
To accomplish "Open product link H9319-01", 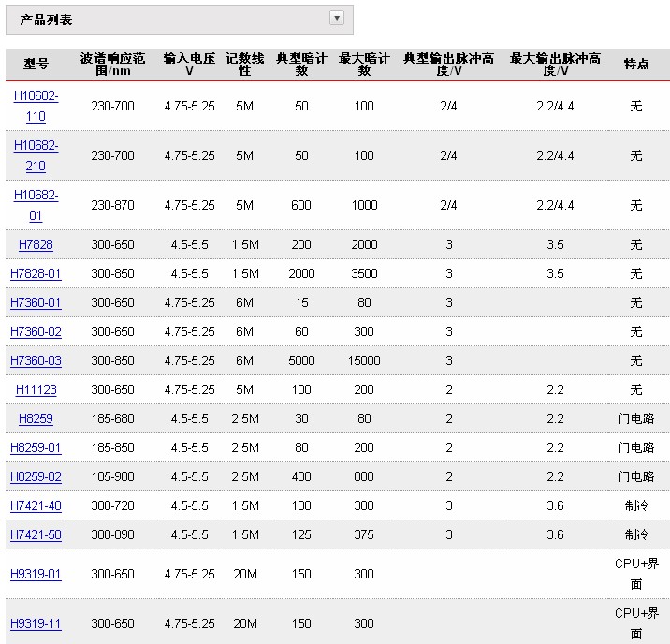I will point(36,574).
